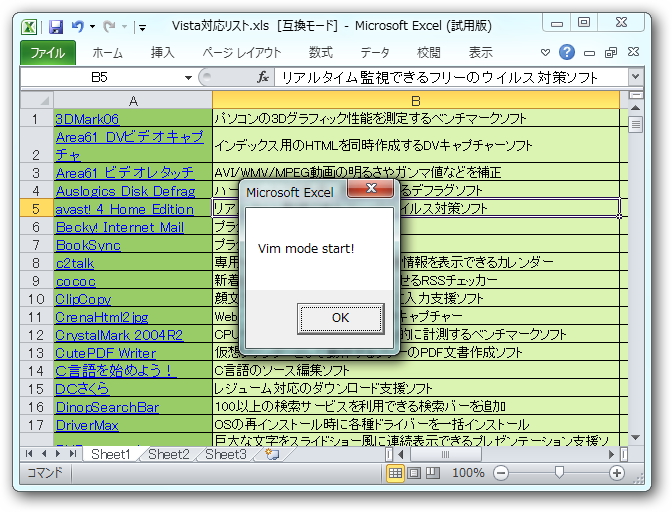Go to next sheet tab arrow
Viewport: 672px width, 512px height.
tap(58, 454)
